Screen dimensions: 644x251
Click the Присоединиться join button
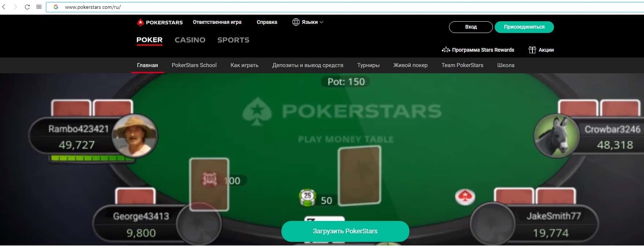pyautogui.click(x=524, y=27)
